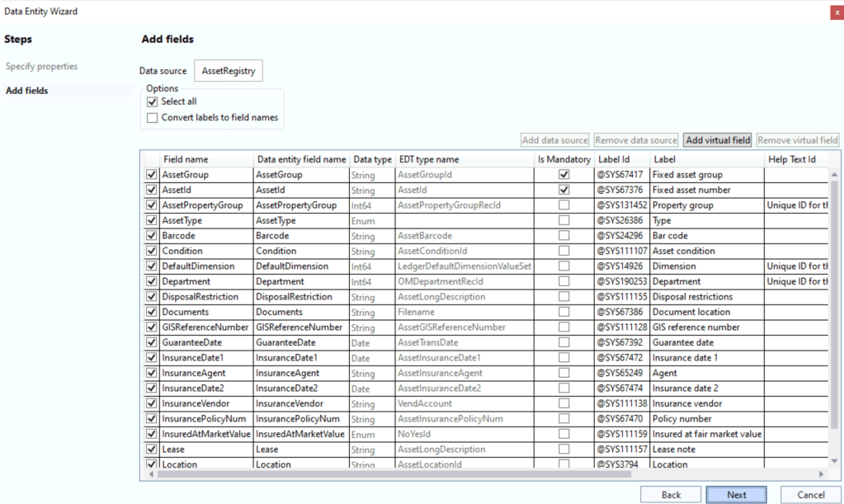
Task: Go Back to the previous step
Action: pyautogui.click(x=671, y=495)
